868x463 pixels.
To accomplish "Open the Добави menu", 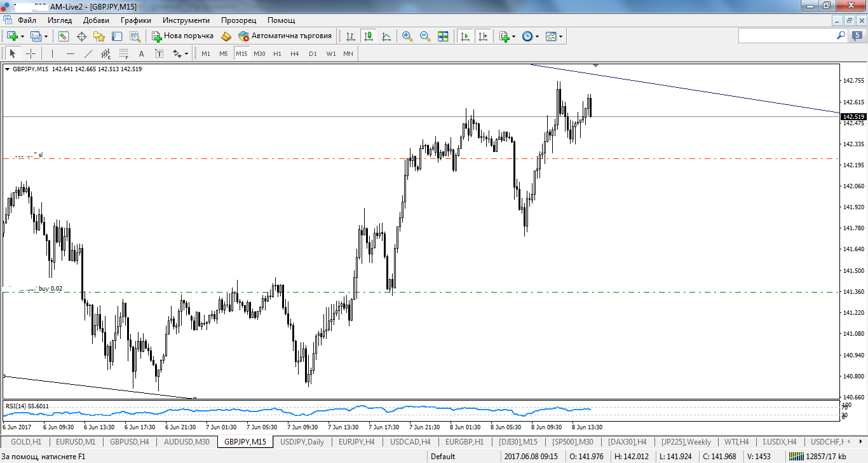I will click(x=96, y=20).
